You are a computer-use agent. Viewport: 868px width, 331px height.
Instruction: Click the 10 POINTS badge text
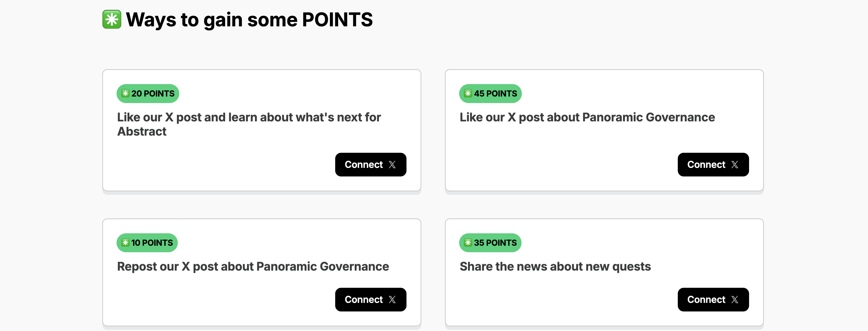click(x=152, y=243)
